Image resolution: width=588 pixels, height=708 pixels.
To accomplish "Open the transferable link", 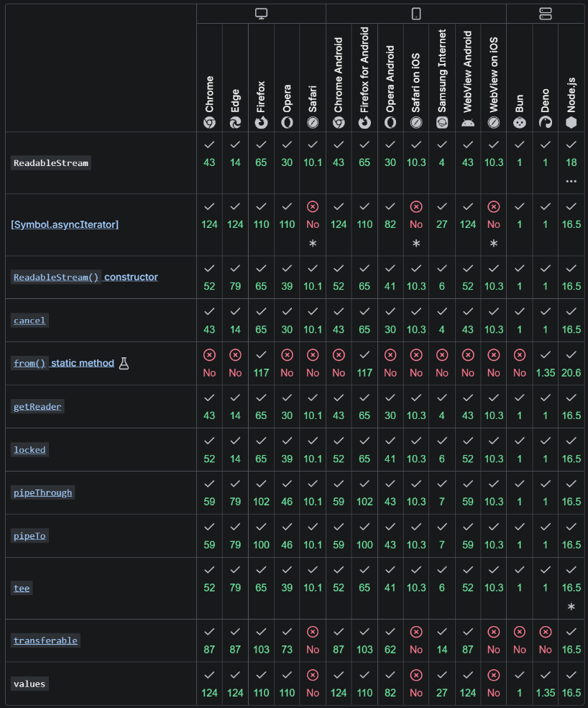I will pos(45,640).
